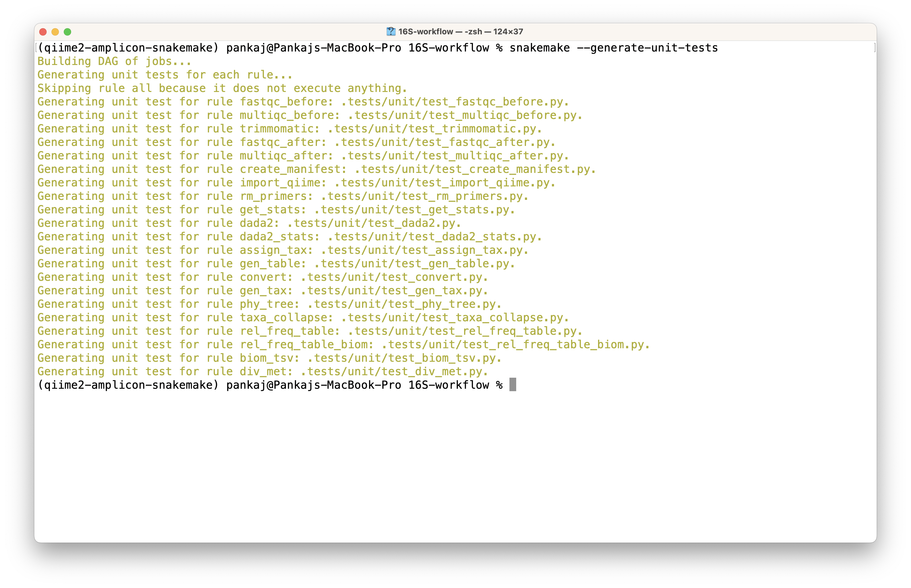Click the gen_tax unit test line
This screenshot has height=588, width=911.
pyautogui.click(x=263, y=291)
